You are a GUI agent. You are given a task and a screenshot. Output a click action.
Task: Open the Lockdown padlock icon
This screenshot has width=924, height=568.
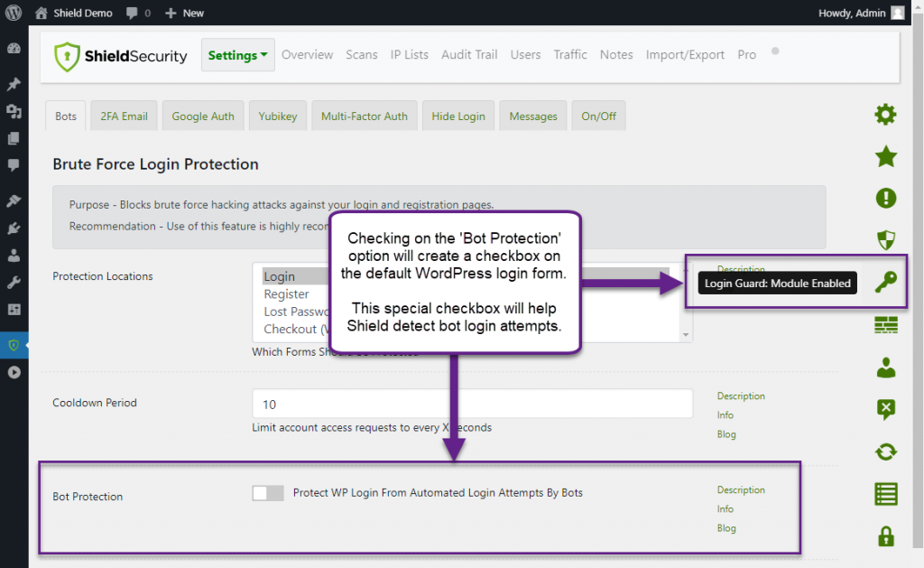pos(886,536)
